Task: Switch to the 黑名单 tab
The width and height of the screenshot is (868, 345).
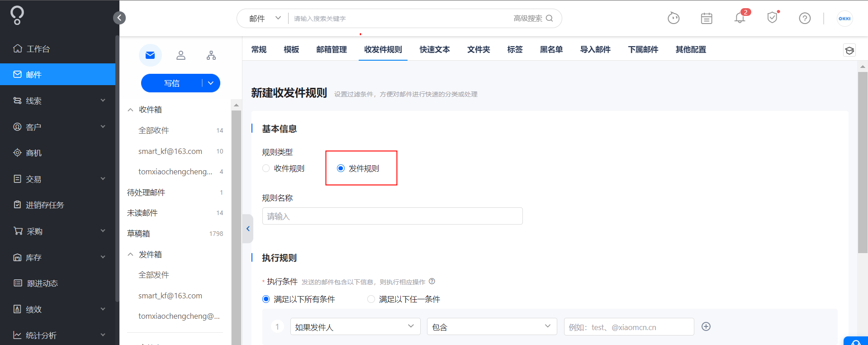Action: 551,49
